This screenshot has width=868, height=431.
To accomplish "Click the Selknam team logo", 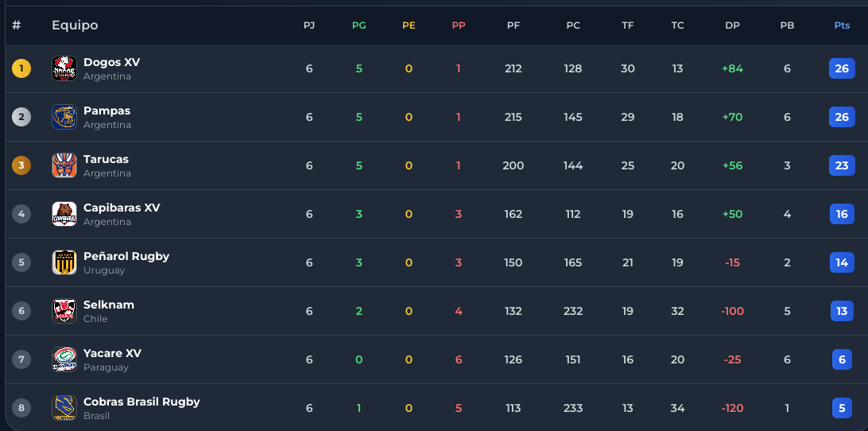I will pos(64,311).
